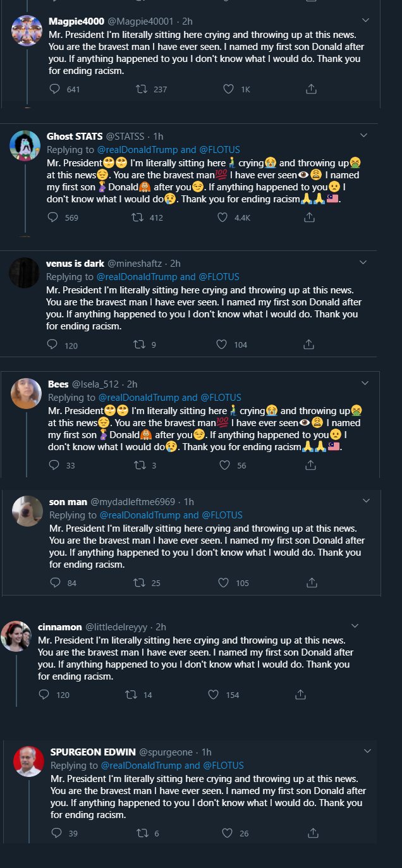Open SPURGEON EDWIN's profile picture
The image size is (402, 868).
point(29,762)
